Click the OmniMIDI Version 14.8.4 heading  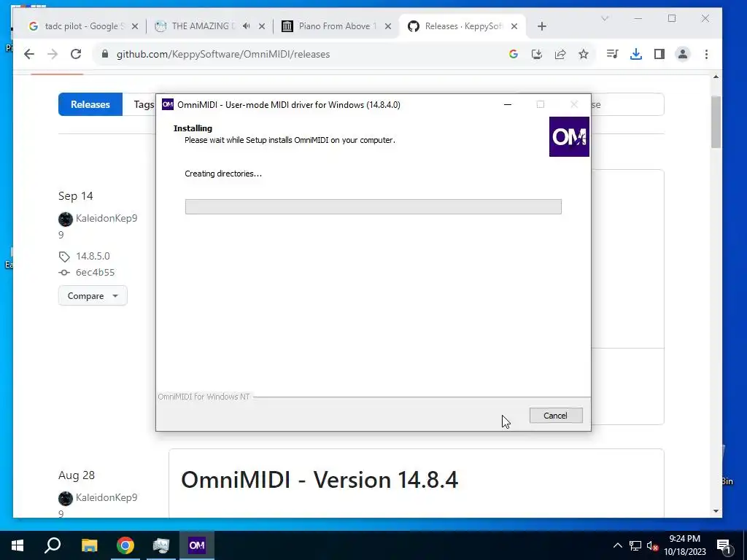(320, 480)
